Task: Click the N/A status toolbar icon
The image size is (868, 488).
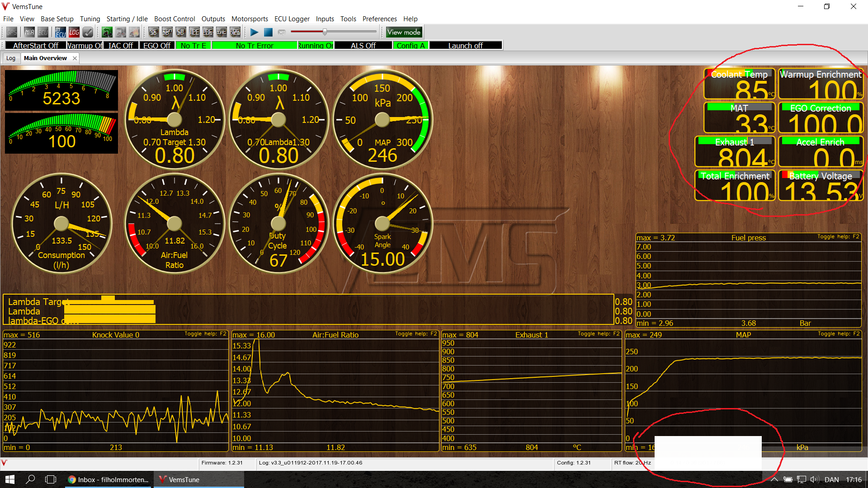Action: (29, 32)
